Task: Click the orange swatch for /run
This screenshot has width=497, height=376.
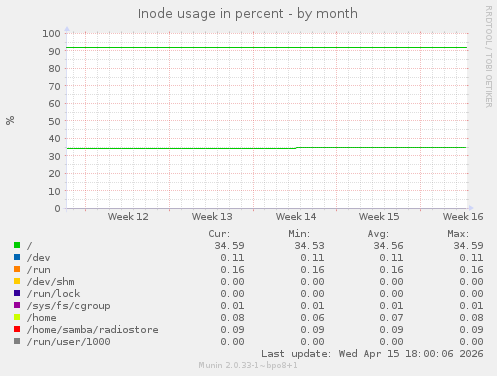Action: (x=17, y=269)
